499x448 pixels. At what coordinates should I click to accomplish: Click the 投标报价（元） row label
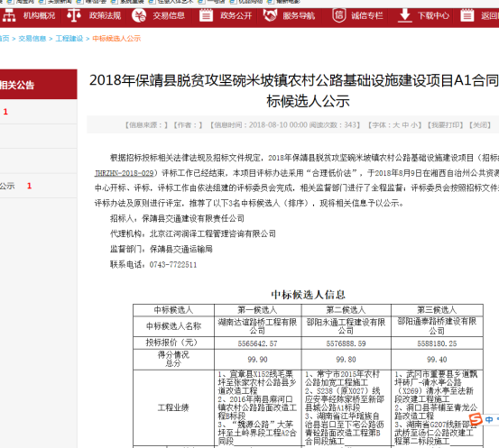[x=171, y=343]
